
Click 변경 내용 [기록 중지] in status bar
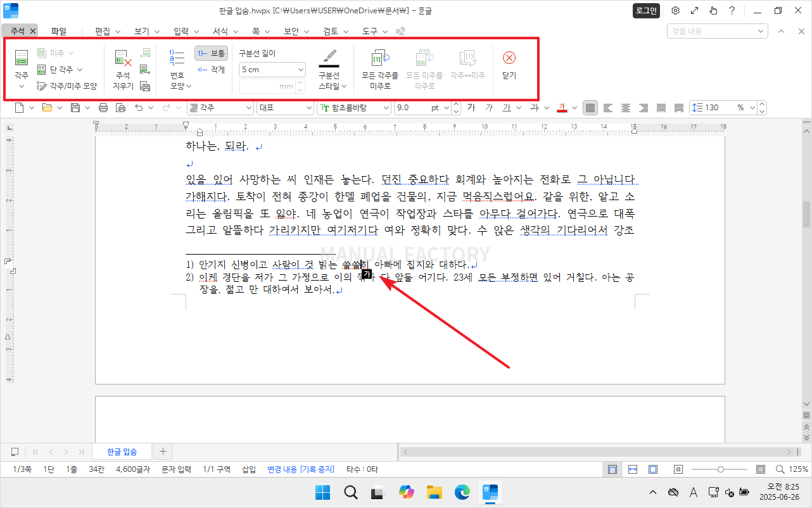tap(300, 469)
